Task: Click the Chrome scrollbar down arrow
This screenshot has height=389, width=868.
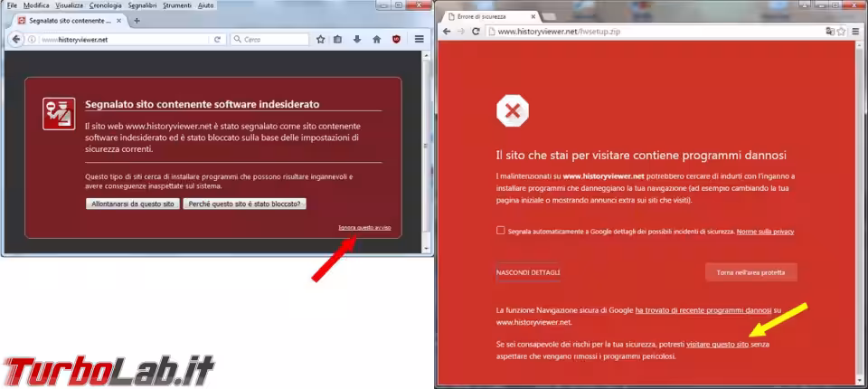Action: 859,380
